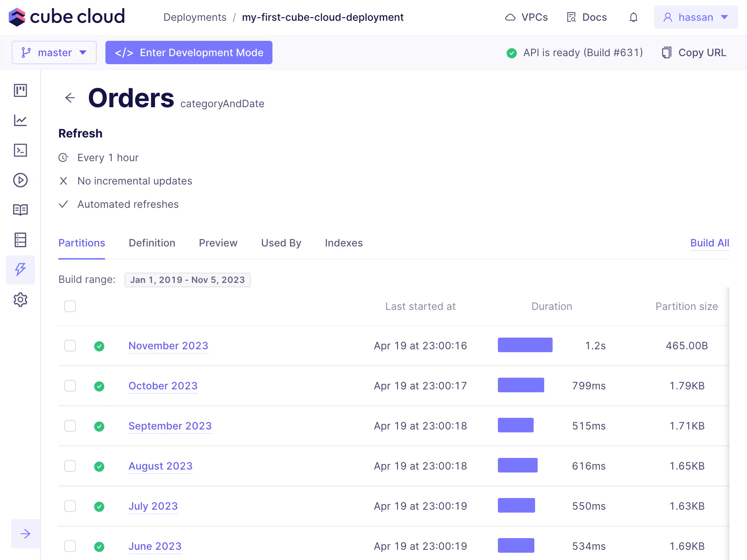The width and height of the screenshot is (747, 560).
Task: Click the notification bell icon
Action: coord(634,17)
